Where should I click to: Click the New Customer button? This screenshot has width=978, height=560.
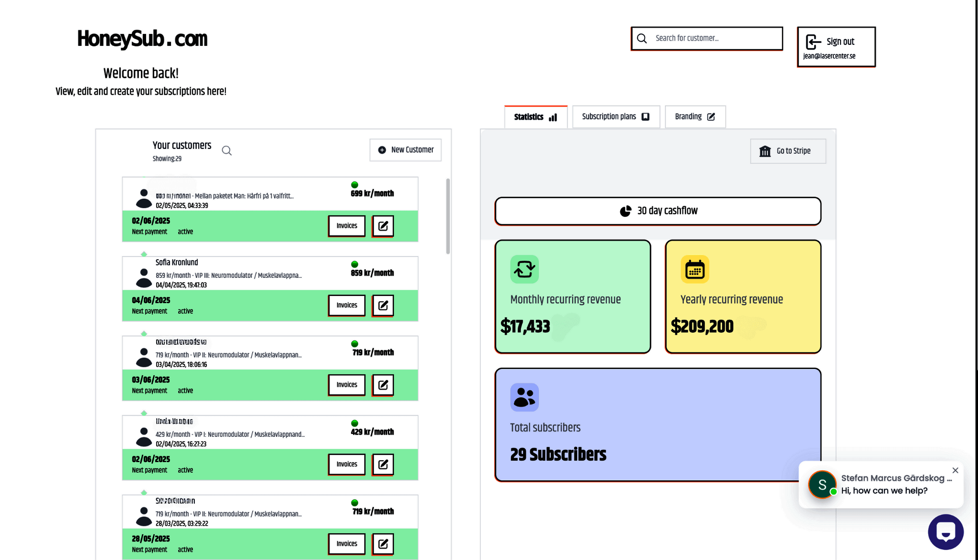point(405,150)
